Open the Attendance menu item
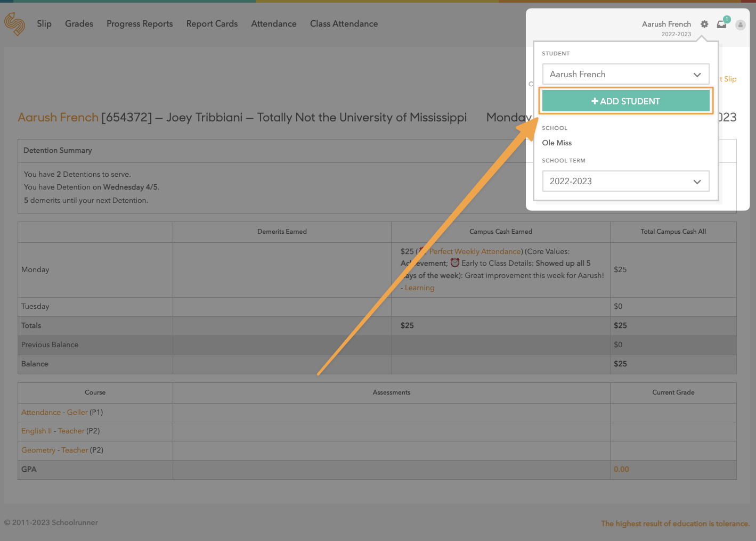The image size is (756, 541). (x=274, y=24)
